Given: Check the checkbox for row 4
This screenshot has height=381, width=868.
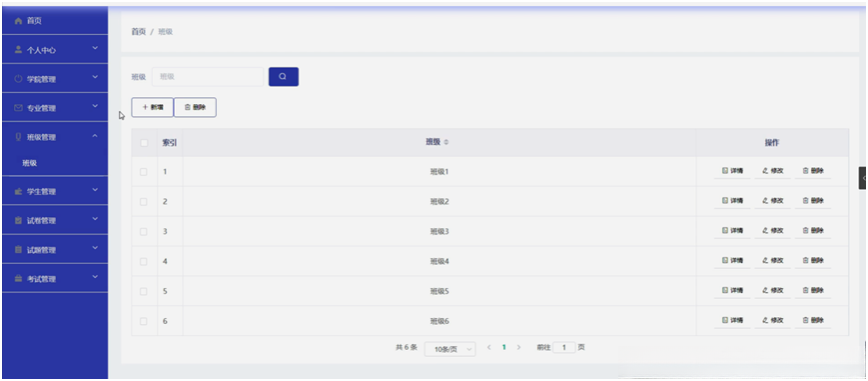Looking at the screenshot, I should click(144, 261).
